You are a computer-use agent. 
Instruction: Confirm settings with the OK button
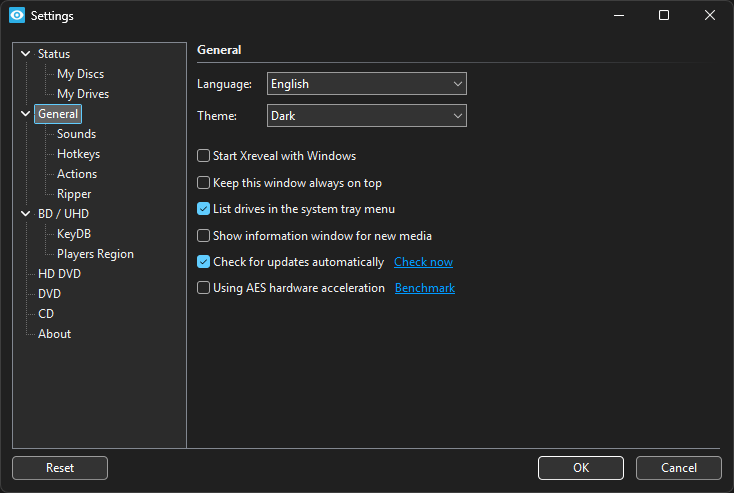[x=580, y=468]
